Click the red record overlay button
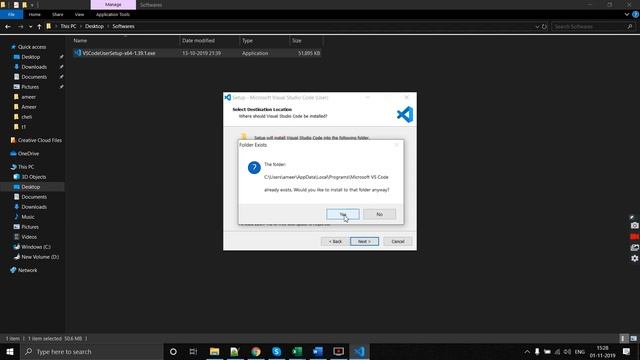 tap(634, 237)
